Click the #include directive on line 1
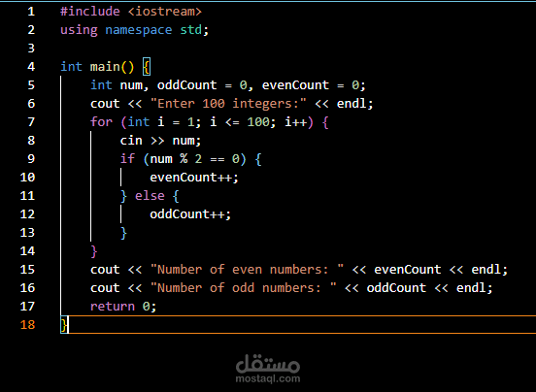Screen dimensions: 536x392 (90, 12)
